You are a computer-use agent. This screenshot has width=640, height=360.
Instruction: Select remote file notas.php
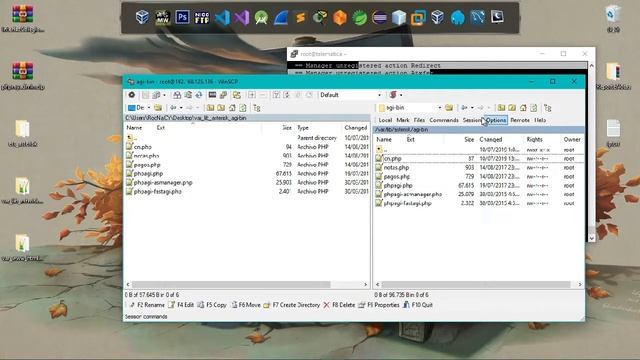[396, 167]
